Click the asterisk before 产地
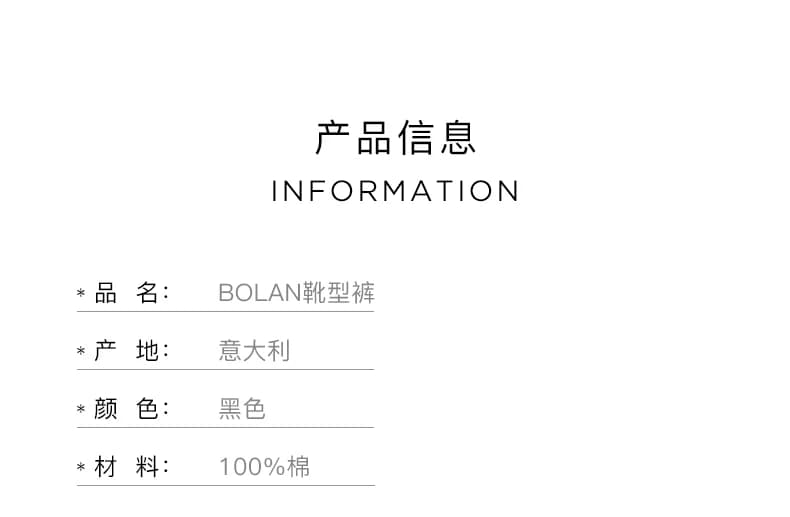This screenshot has height=517, width=790. click(81, 351)
